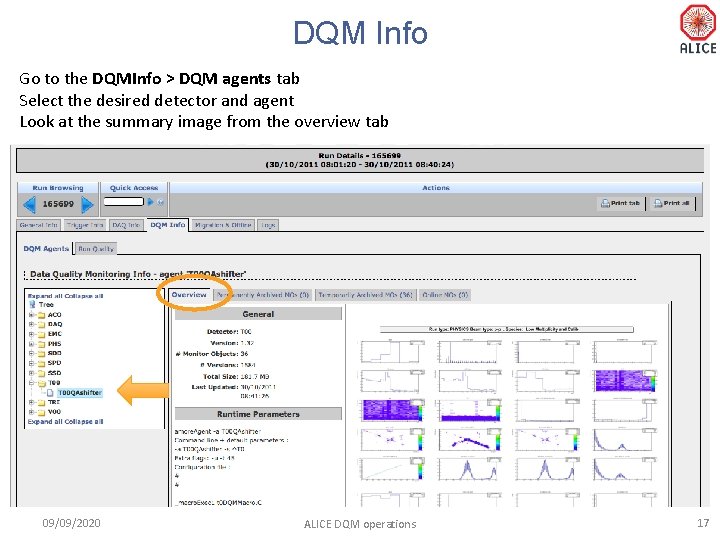Open the Trigger Info tab
Viewport: 720px width, 540px height.
(x=85, y=225)
